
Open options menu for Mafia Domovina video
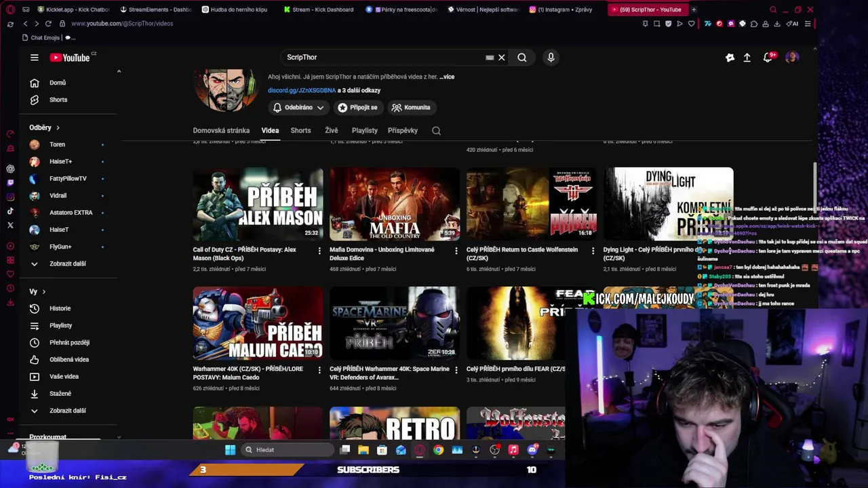coord(456,251)
